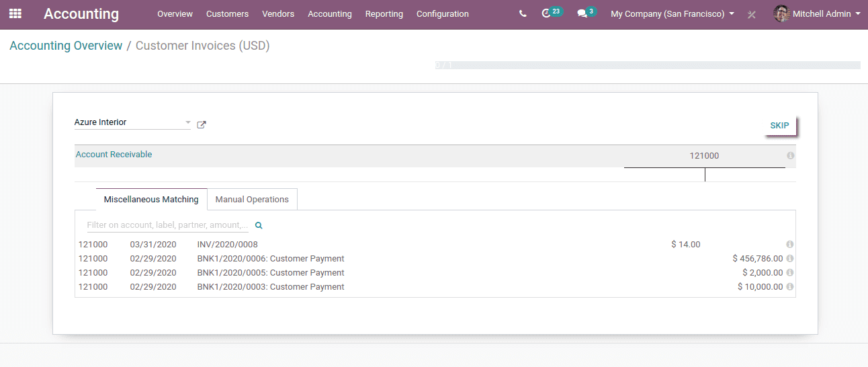
Task: Click Mitchell Admin avatar picture
Action: coord(781,13)
